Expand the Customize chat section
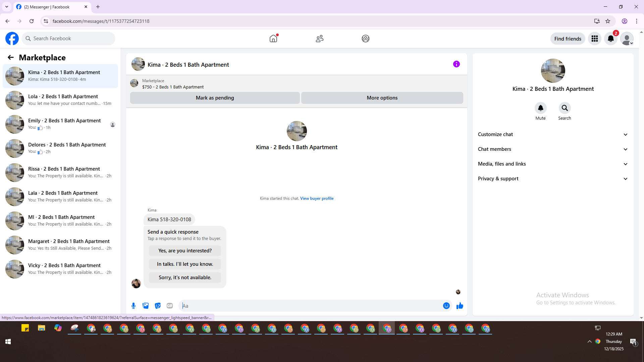The height and width of the screenshot is (362, 644). coord(553,134)
